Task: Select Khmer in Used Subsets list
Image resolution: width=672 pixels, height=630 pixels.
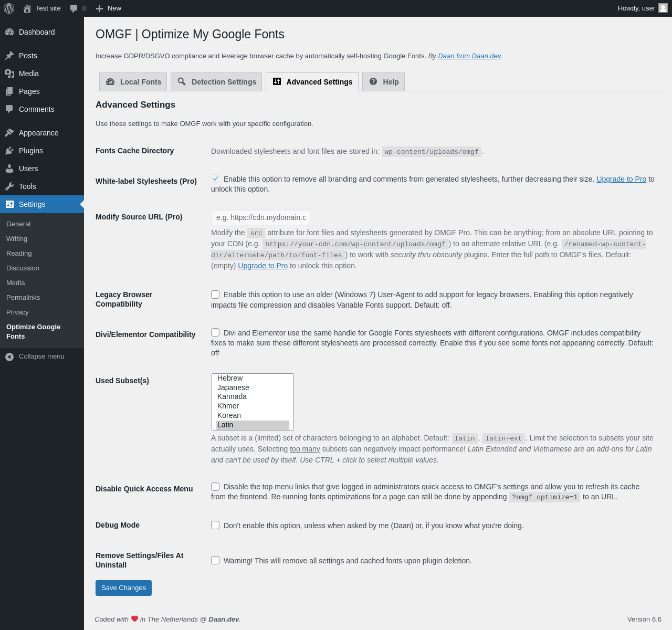Action: [253, 406]
